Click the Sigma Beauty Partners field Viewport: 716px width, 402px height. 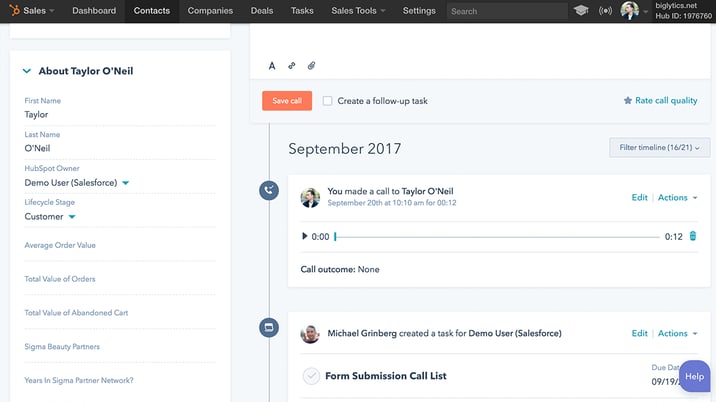click(x=120, y=347)
